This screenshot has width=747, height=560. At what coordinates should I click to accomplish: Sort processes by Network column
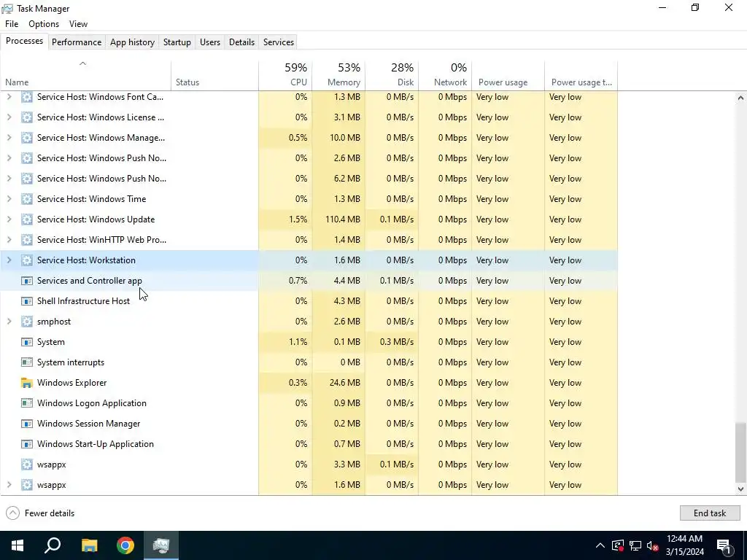446,75
